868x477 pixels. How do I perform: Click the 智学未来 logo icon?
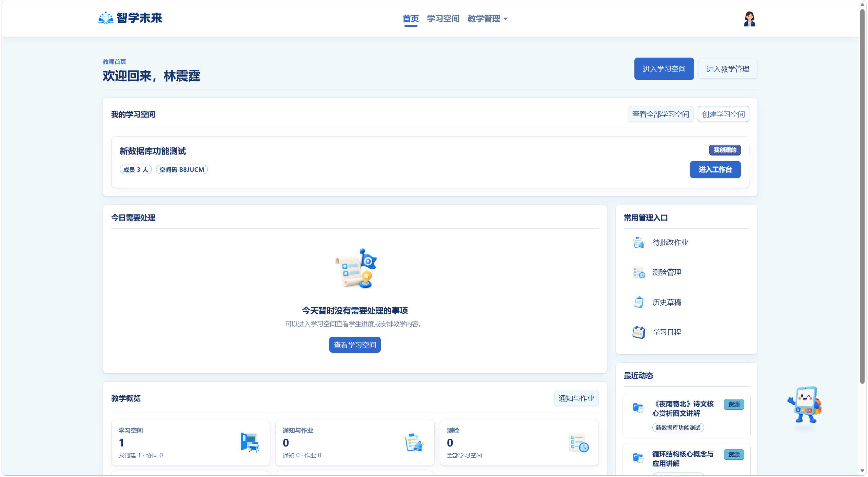pyautogui.click(x=106, y=18)
